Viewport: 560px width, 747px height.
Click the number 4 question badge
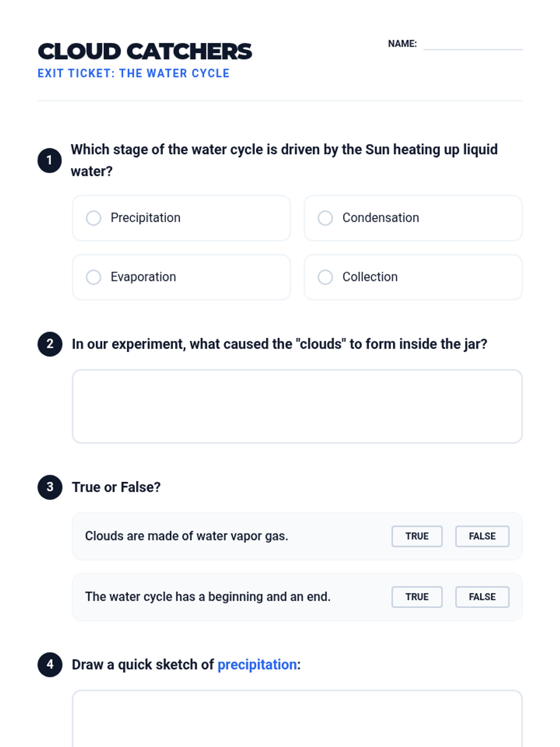[50, 665]
